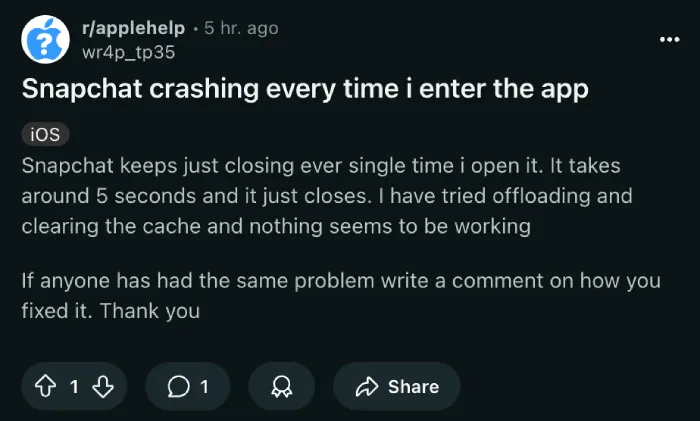The image size is (700, 421).
Task: Click the 'Share' button label
Action: pyautogui.click(x=413, y=387)
